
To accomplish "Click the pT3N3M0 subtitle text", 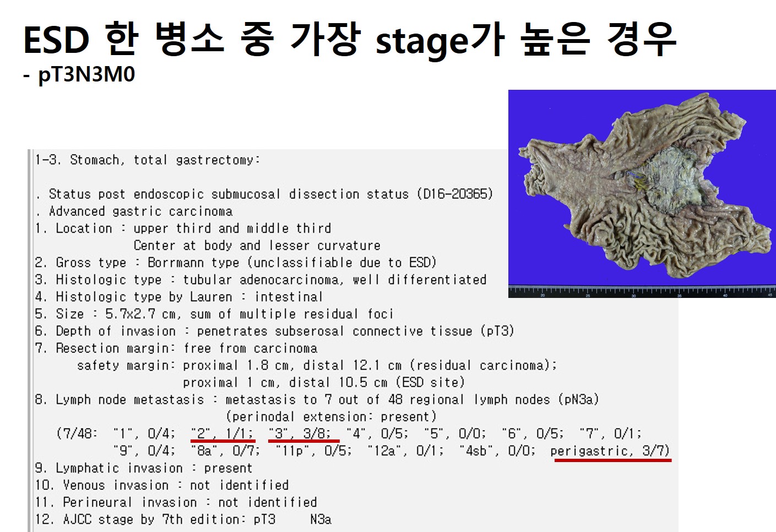I will pos(86,74).
